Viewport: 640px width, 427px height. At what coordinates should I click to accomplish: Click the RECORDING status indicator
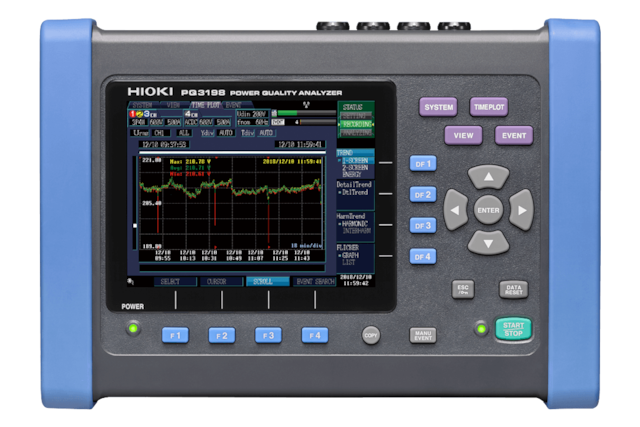[x=356, y=124]
